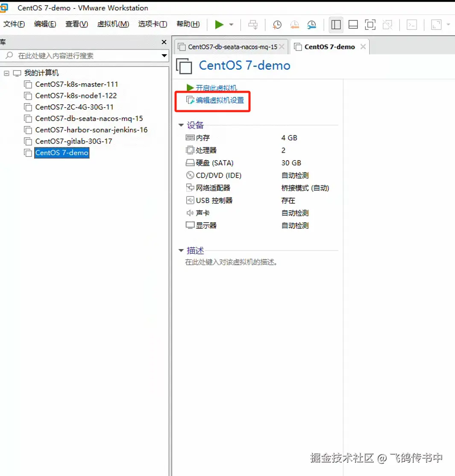This screenshot has width=455, height=476.
Task: Click the CPU icon beside 处理器
Action: pos(190,150)
